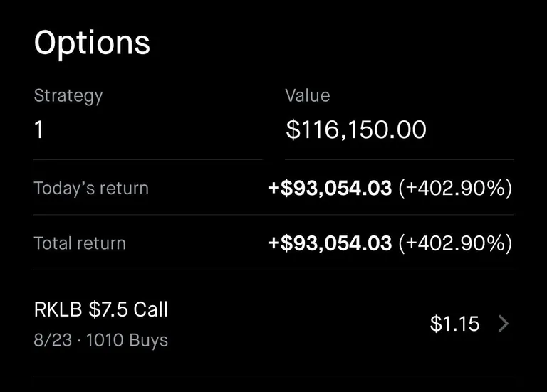
Task: Click the underline beneath the Strategy value
Action: click(x=147, y=159)
